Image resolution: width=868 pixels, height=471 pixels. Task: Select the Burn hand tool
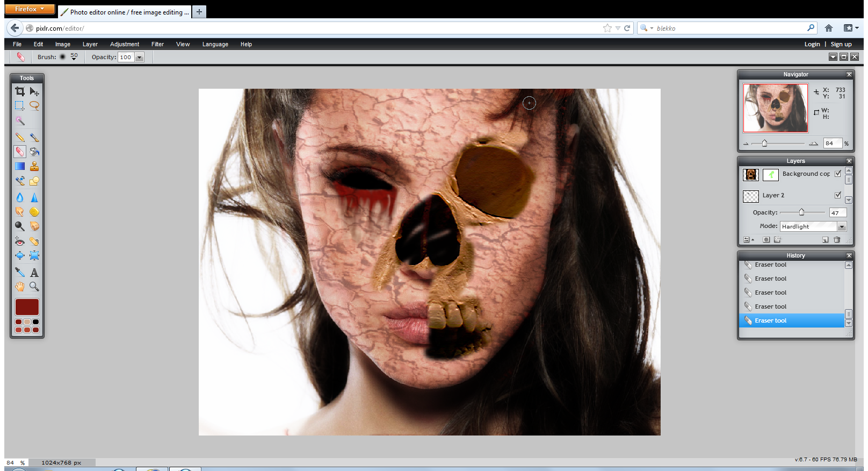(34, 226)
